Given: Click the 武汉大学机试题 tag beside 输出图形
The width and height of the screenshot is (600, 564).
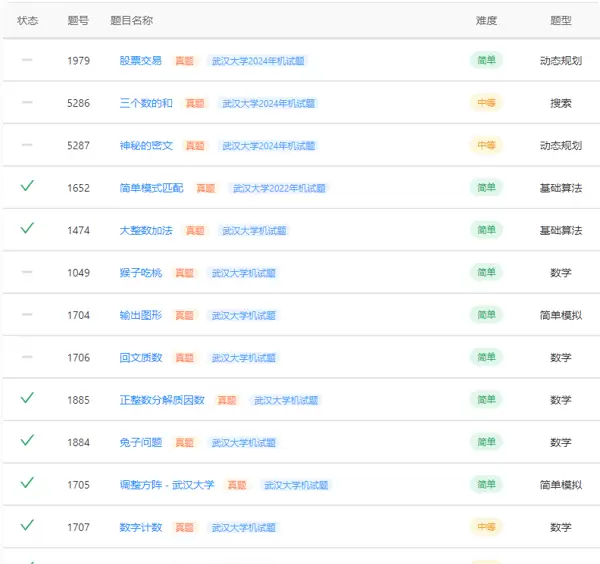Looking at the screenshot, I should click(242, 315).
